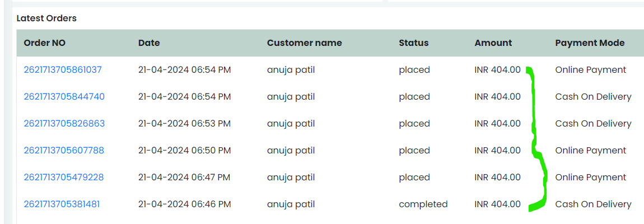644x224 pixels.
Task: Open order 2621713705826863
Action: click(x=64, y=123)
